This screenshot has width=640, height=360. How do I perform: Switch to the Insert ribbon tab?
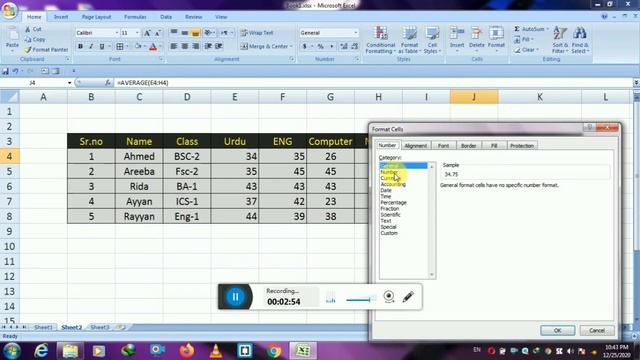coord(61,17)
